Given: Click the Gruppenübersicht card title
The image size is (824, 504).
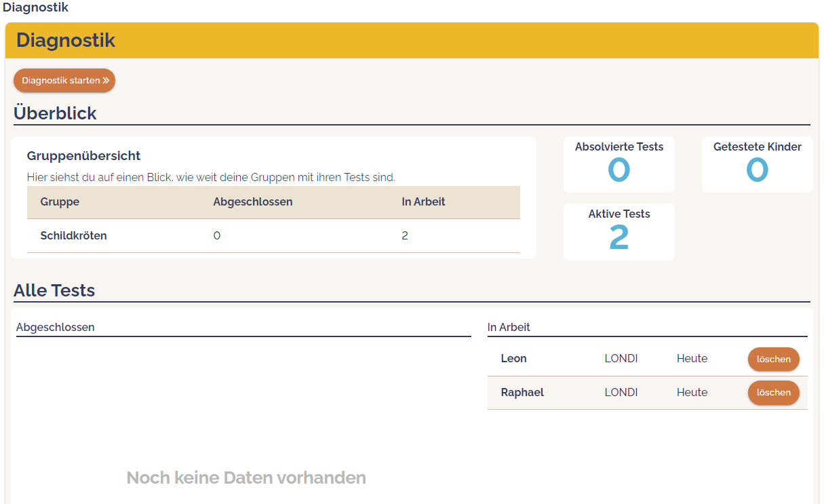Looking at the screenshot, I should click(x=83, y=156).
